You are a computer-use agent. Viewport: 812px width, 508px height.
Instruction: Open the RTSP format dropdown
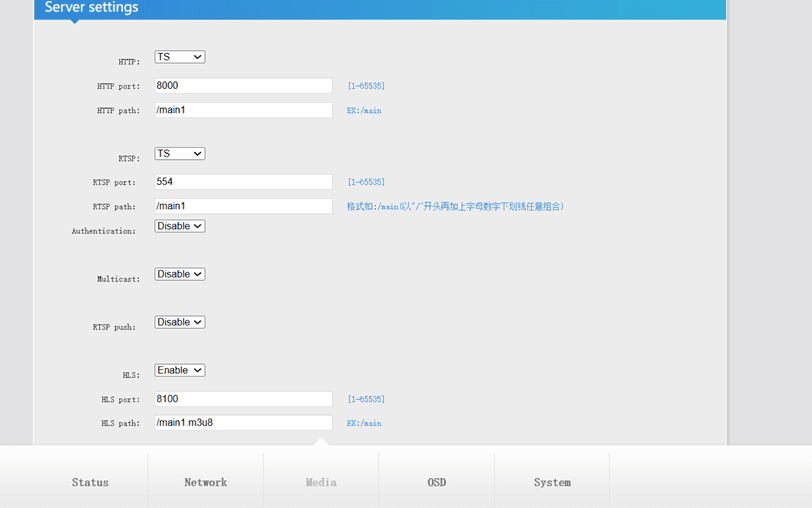tap(180, 154)
